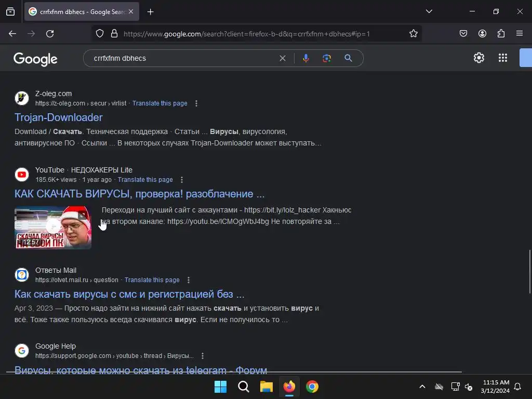Show hidden system tray icons
Image resolution: width=532 pixels, height=399 pixels.
point(422,387)
